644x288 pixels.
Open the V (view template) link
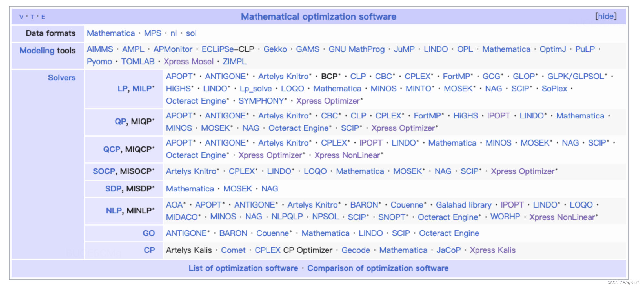[x=21, y=17]
